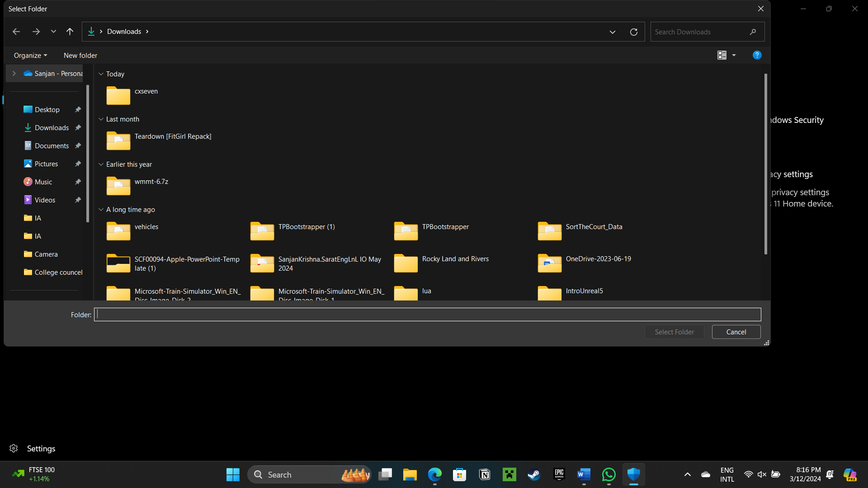868x488 pixels.
Task: Expand the Sanjan - Personal OneDrive tree
Action: click(14, 74)
